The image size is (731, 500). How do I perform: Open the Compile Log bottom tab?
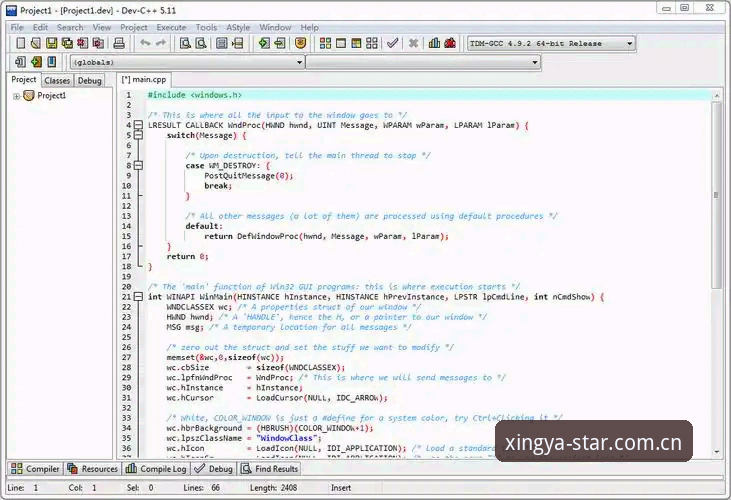(156, 469)
